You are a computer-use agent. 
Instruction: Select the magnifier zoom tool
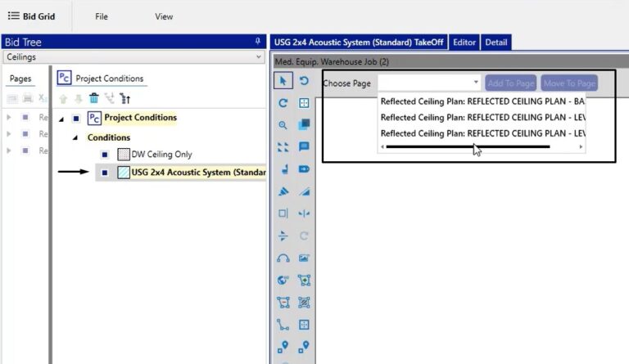tap(283, 125)
